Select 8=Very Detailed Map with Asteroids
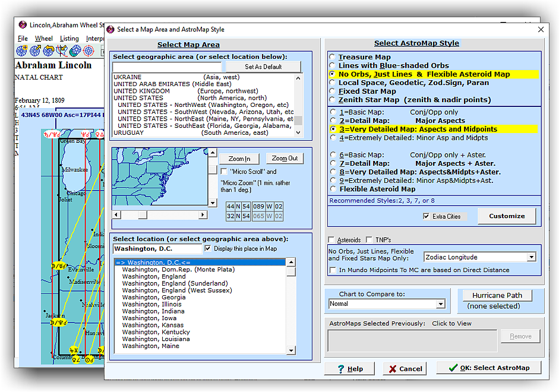The image size is (559, 392). 333,172
